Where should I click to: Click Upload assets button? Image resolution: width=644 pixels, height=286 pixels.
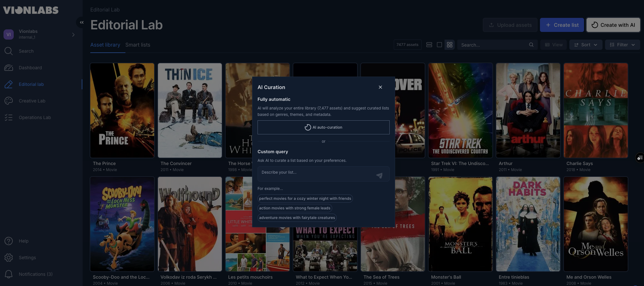coord(510,25)
